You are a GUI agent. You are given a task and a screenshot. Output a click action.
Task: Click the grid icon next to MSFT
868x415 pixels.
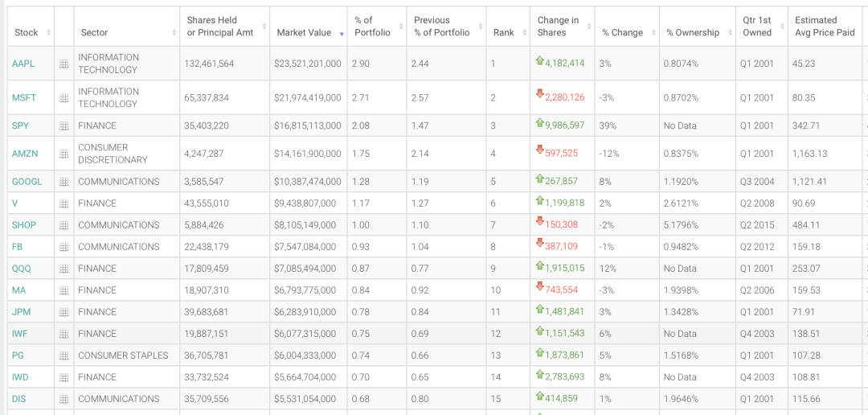point(64,98)
